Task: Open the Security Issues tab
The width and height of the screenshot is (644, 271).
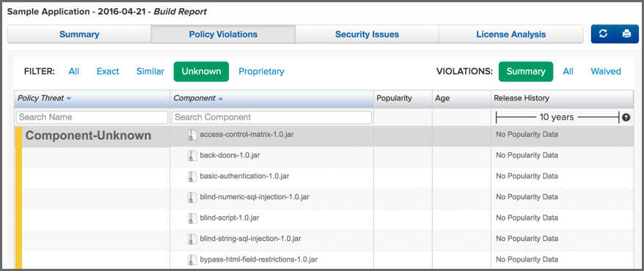Action: [x=367, y=34]
